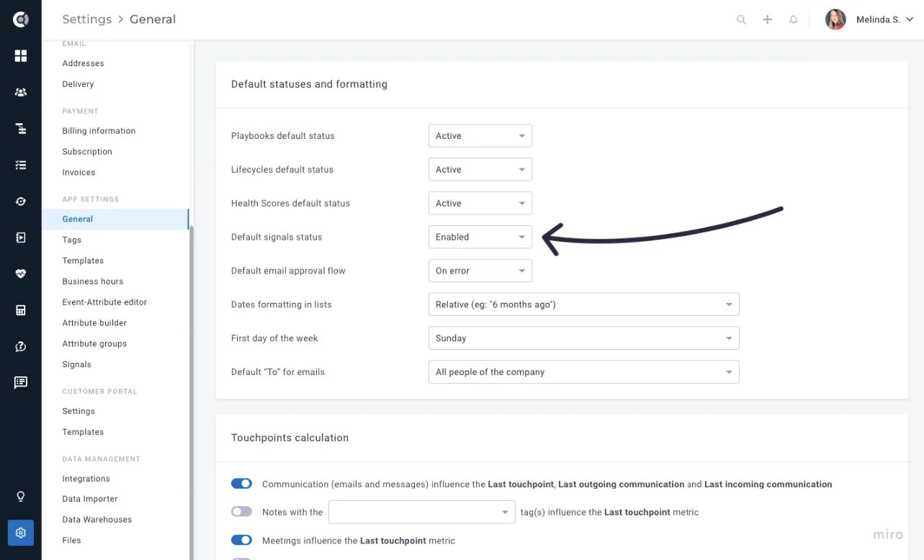Viewport: 924px width, 560px height.
Task: Click the lightbulb ideas icon
Action: click(x=21, y=497)
